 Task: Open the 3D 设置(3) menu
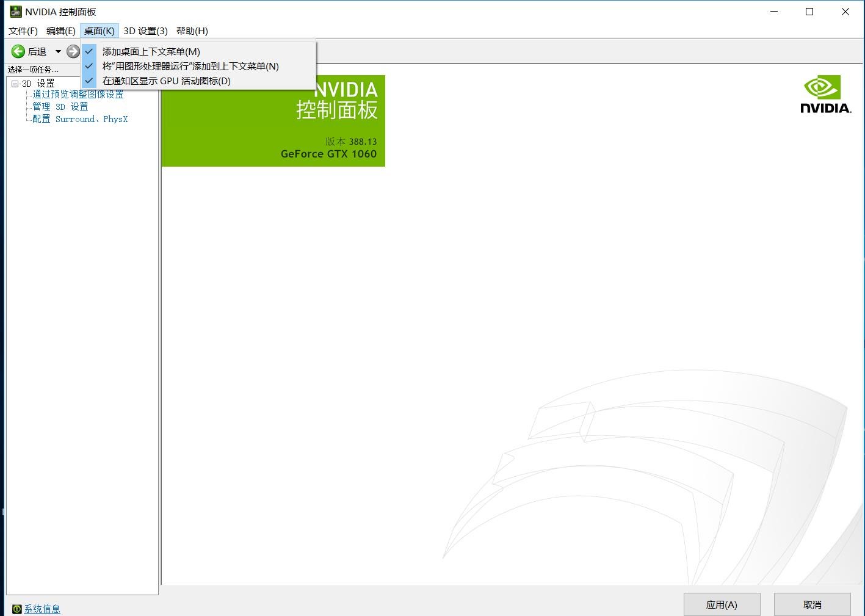click(x=145, y=31)
